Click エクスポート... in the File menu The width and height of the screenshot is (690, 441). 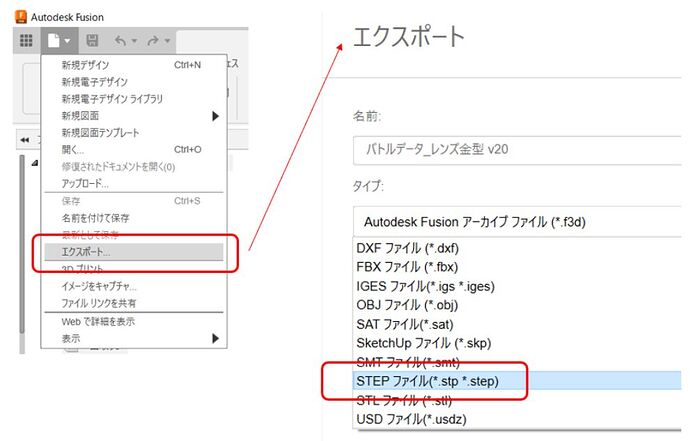134,252
